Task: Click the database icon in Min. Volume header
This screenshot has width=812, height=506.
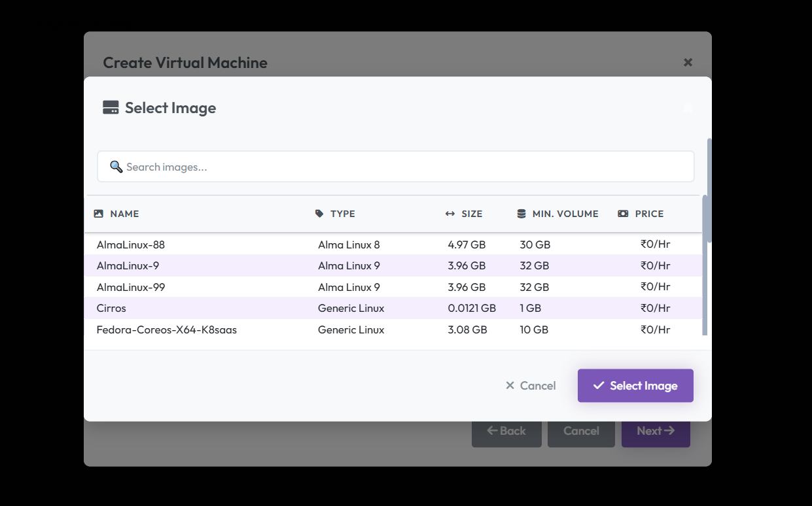Action: click(521, 214)
